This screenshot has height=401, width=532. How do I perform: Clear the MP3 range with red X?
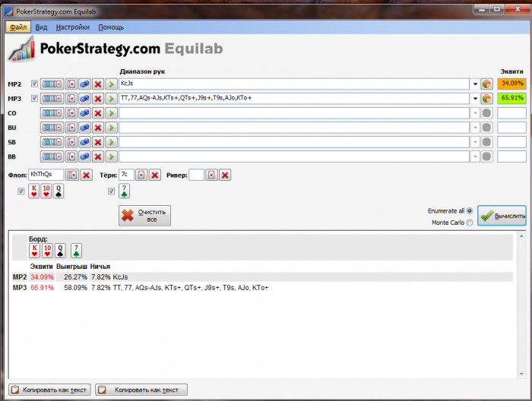coord(98,98)
